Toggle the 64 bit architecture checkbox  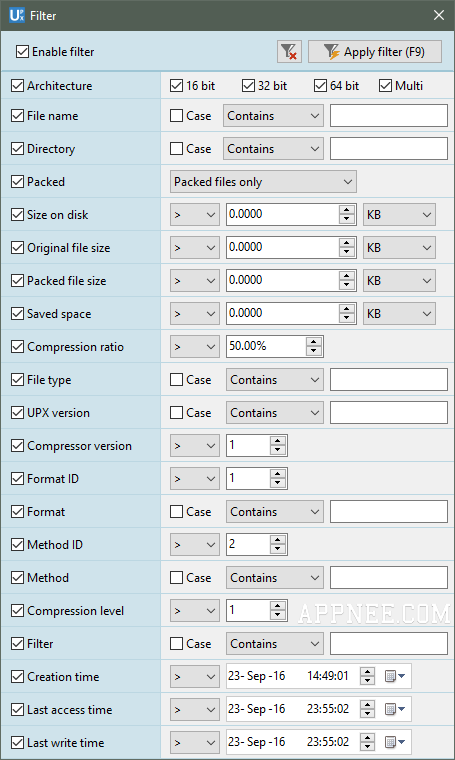point(320,86)
